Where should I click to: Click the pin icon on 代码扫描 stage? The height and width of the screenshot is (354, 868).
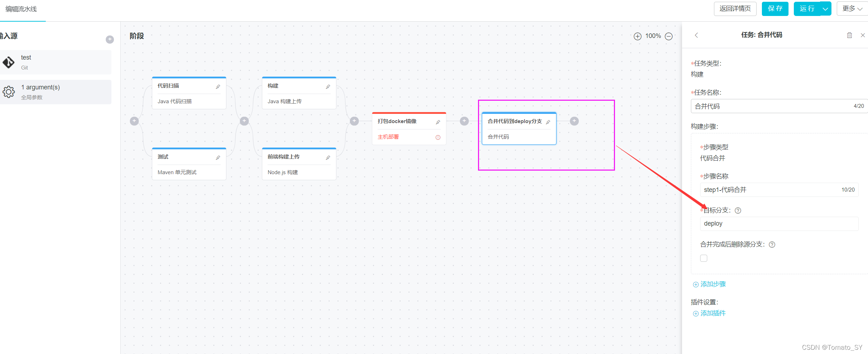click(218, 87)
